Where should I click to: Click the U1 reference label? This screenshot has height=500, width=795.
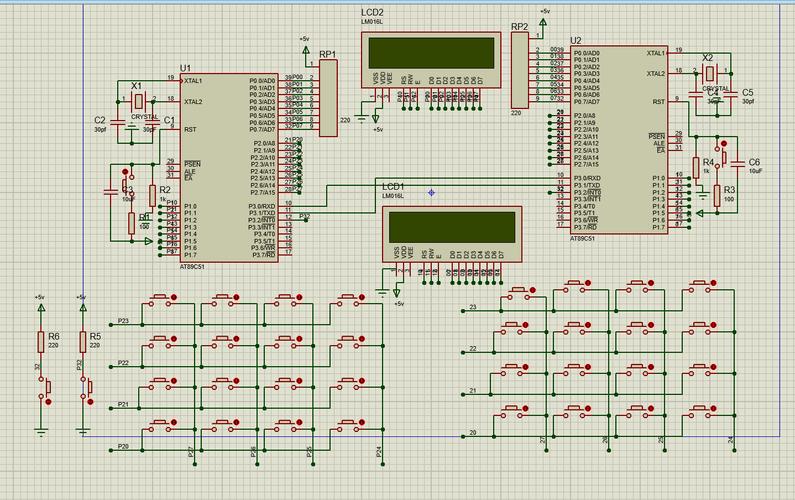coord(186,68)
